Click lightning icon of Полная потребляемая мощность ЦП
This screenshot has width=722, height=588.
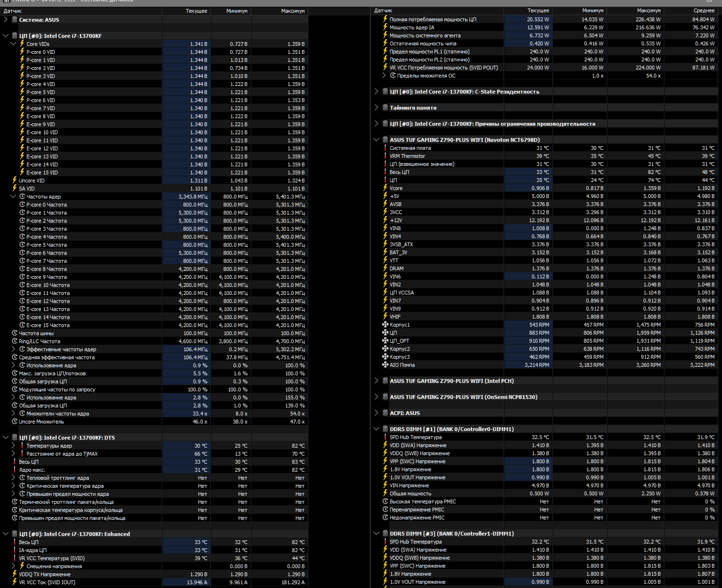tap(385, 19)
